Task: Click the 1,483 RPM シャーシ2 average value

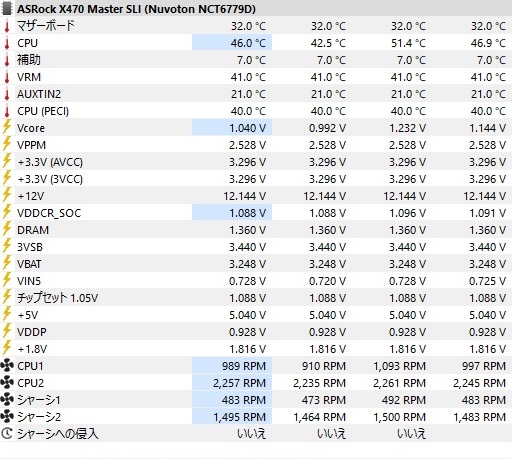Action: tap(479, 417)
